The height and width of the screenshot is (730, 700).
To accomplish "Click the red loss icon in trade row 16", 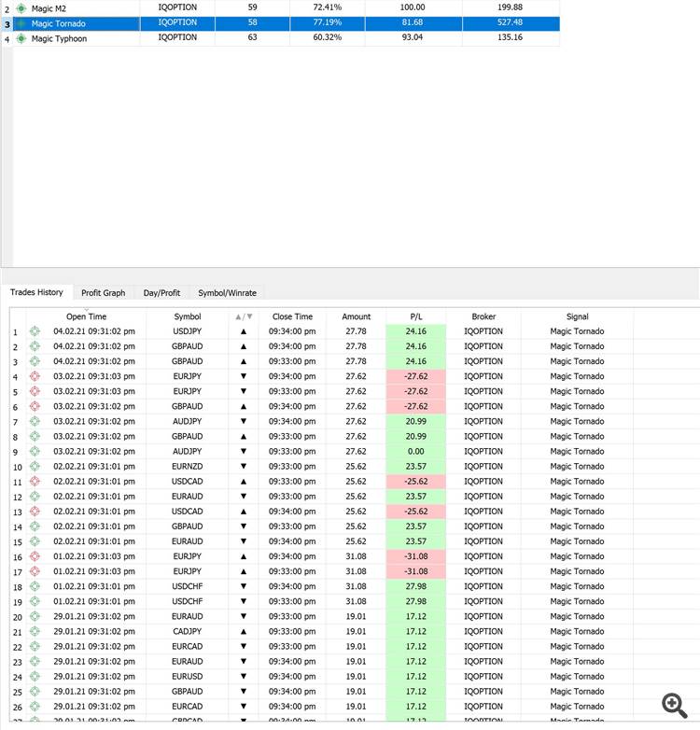I will tap(35, 556).
